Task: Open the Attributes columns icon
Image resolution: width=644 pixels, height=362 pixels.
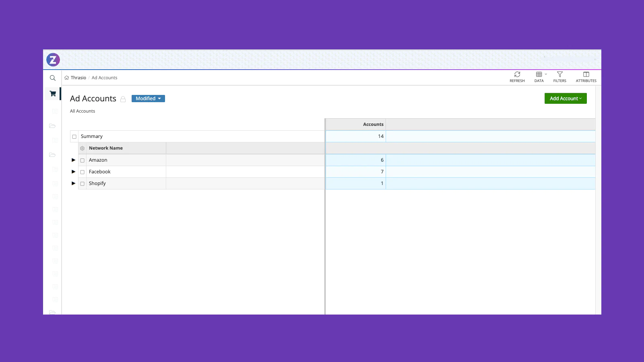Action: (x=586, y=75)
